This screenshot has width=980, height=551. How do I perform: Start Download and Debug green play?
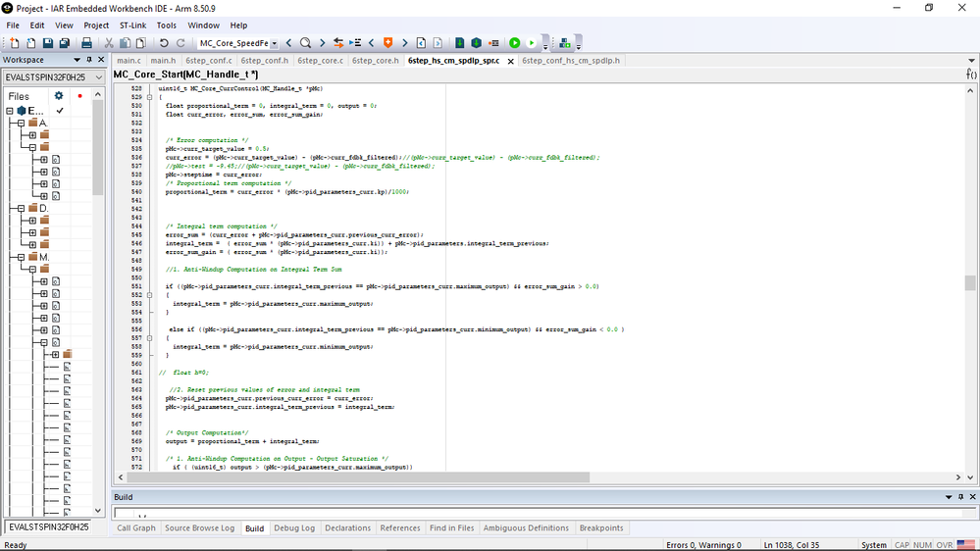514,43
